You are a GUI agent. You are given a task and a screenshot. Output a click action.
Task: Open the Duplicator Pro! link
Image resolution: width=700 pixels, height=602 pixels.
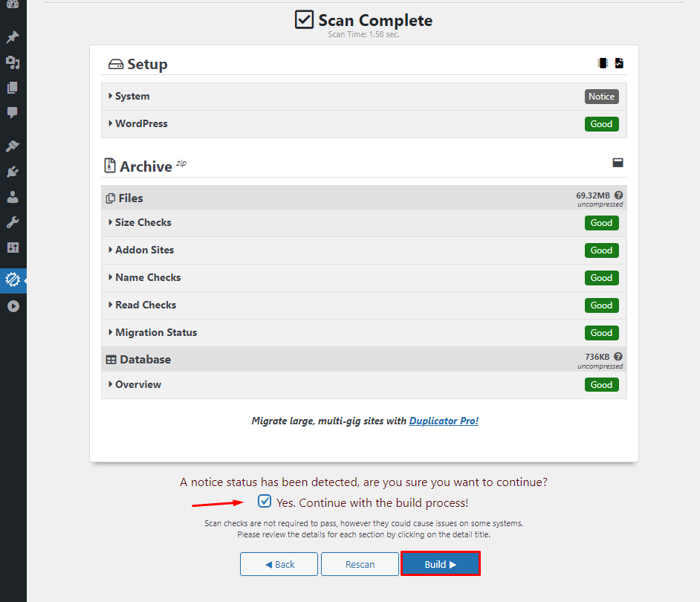pos(444,421)
